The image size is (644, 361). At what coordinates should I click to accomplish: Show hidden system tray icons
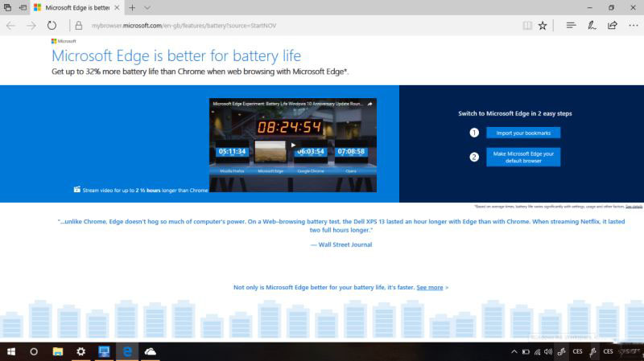tap(514, 352)
